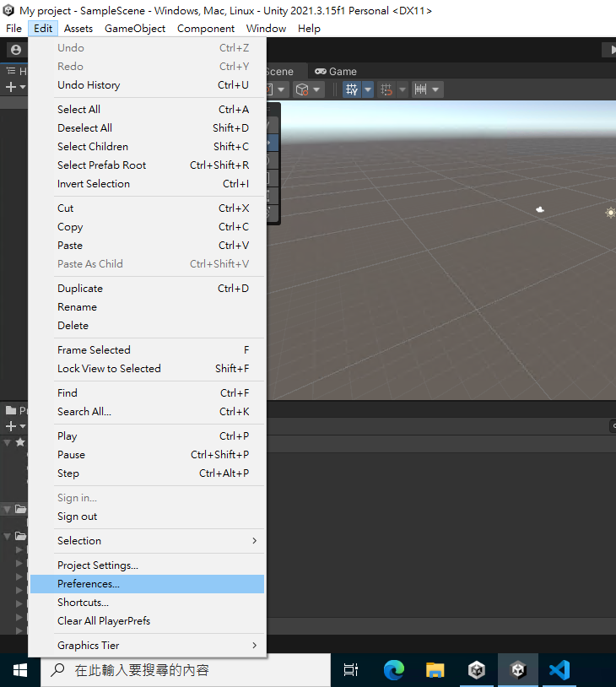Choose Search All... in Edit menu

pos(147,412)
